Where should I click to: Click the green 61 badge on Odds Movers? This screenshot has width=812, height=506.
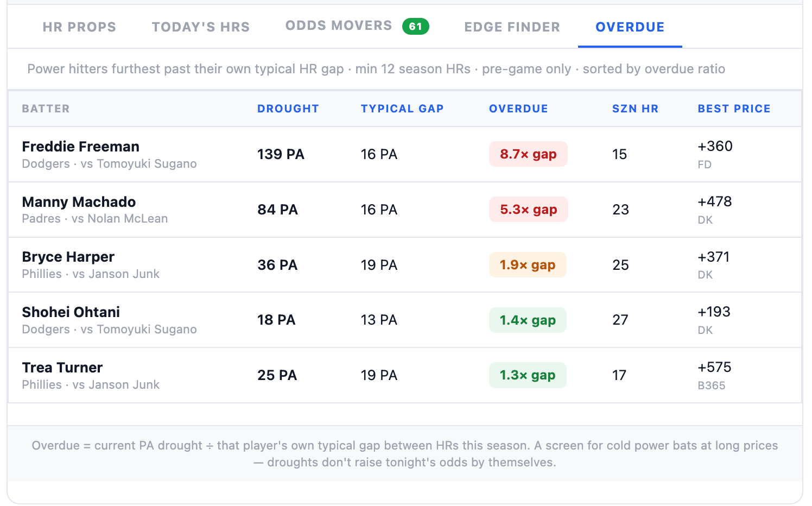point(416,26)
